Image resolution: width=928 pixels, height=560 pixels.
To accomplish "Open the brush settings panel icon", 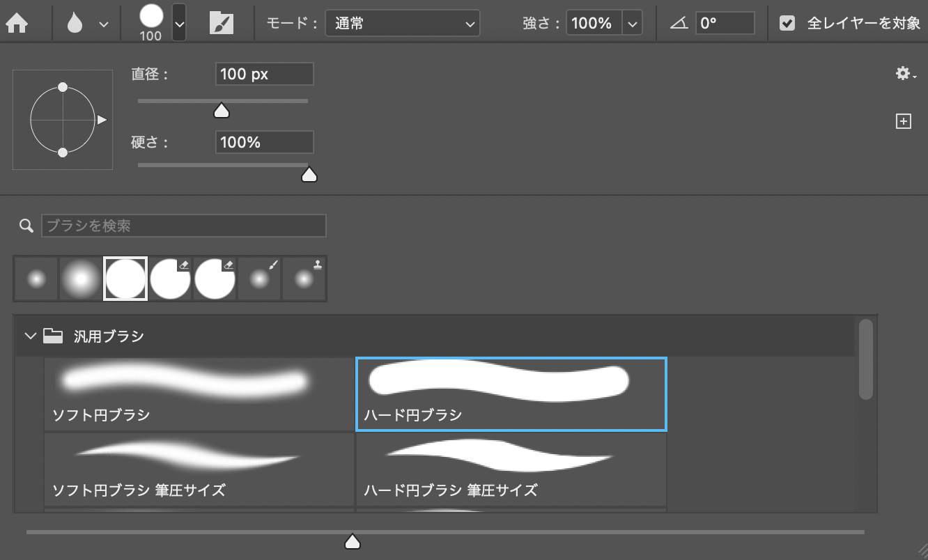I will (x=222, y=24).
